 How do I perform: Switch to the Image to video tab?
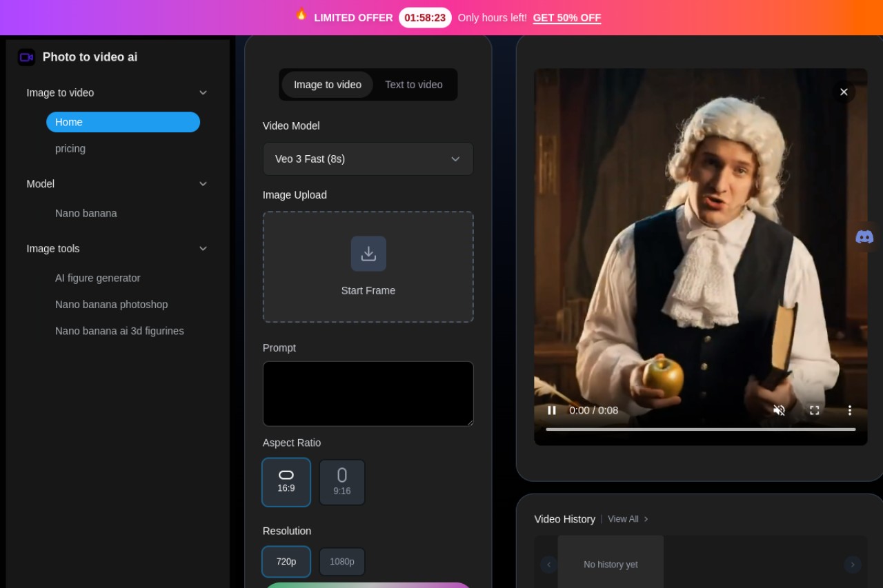[328, 85]
